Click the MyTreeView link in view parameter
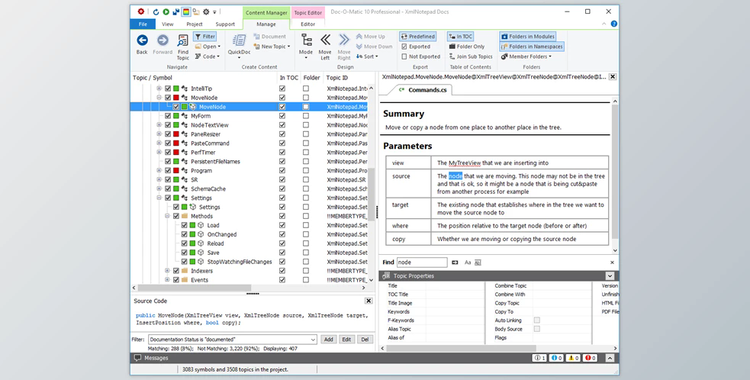 (464, 163)
